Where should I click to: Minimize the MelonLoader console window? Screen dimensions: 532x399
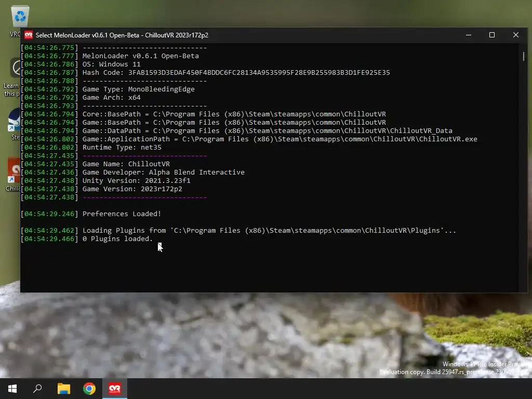[469, 35]
